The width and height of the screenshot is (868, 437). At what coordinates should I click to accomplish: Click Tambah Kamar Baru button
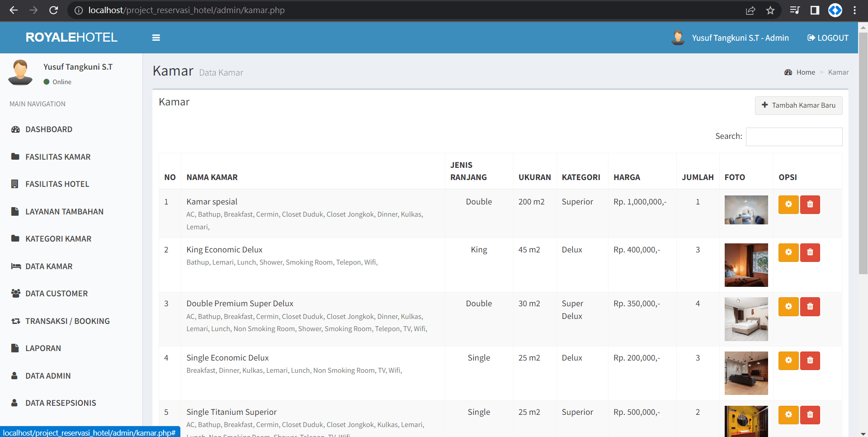pyautogui.click(x=798, y=105)
